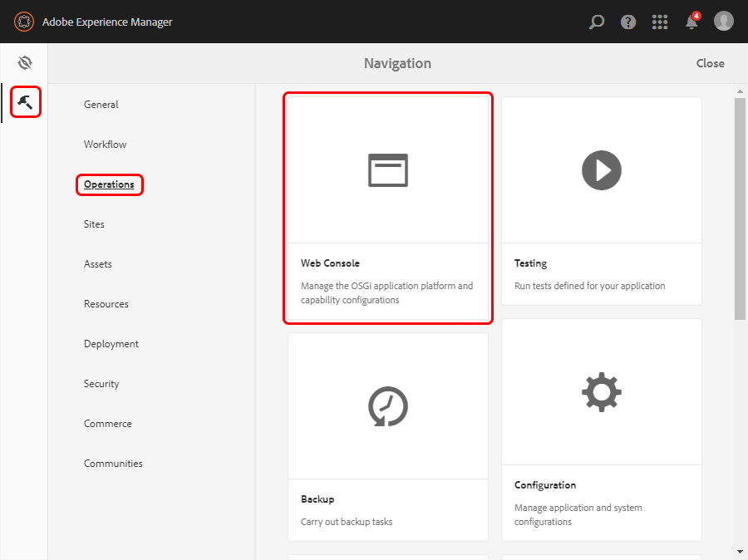This screenshot has height=560, width=748.
Task: Select the Navigation compass rail icon
Action: click(x=25, y=62)
